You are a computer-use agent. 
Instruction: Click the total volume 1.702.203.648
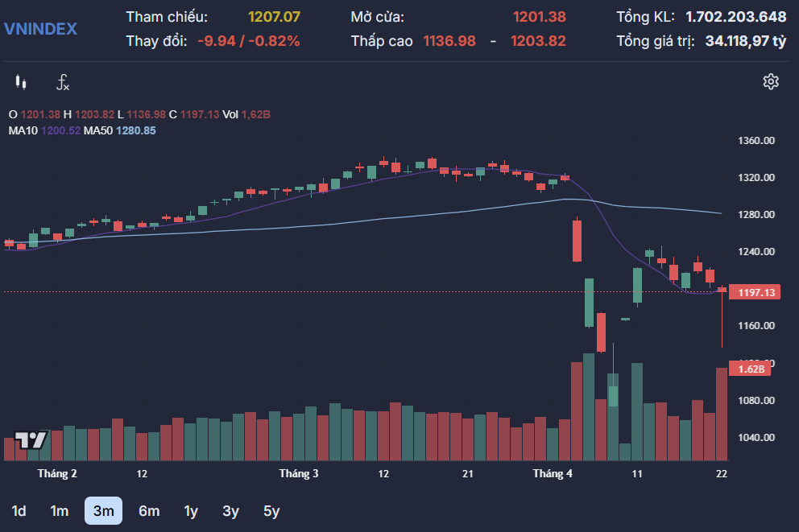click(x=736, y=17)
